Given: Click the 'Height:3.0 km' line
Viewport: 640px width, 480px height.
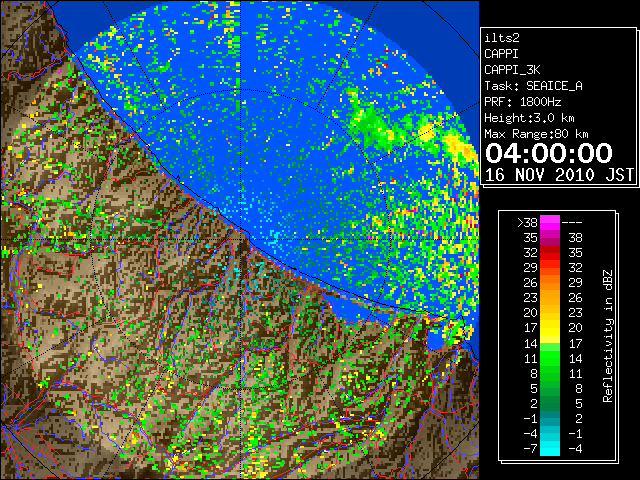Looking at the screenshot, I should pyautogui.click(x=529, y=118).
